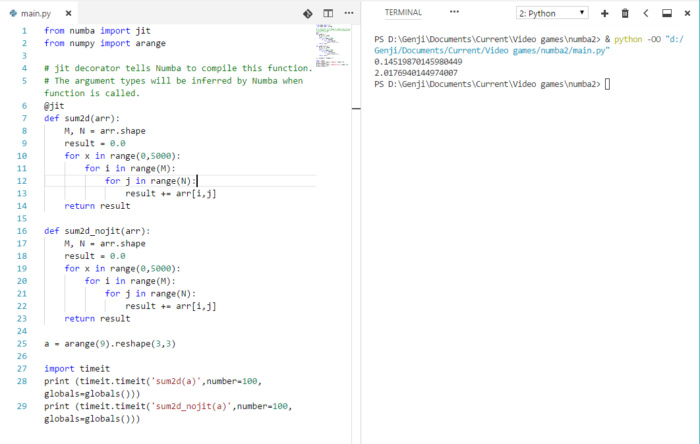This screenshot has width=700, height=444.
Task: Click the 'sum2d(a)' string on line 28
Action: tap(176, 381)
